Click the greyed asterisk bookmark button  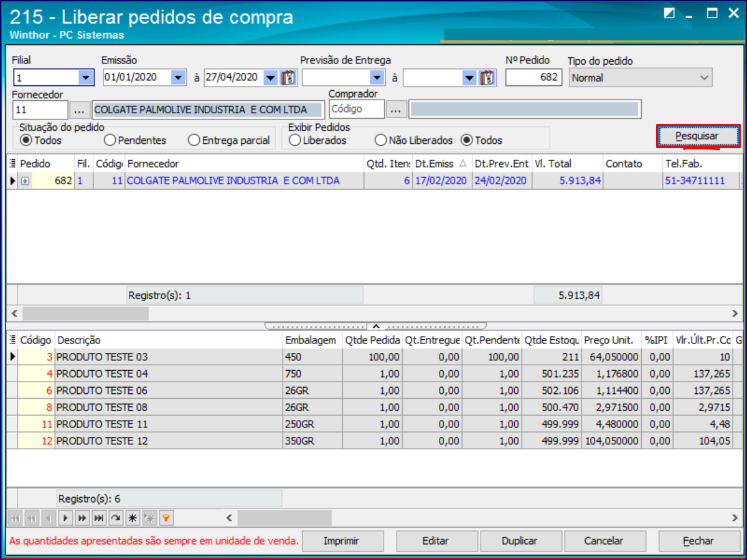tap(149, 518)
